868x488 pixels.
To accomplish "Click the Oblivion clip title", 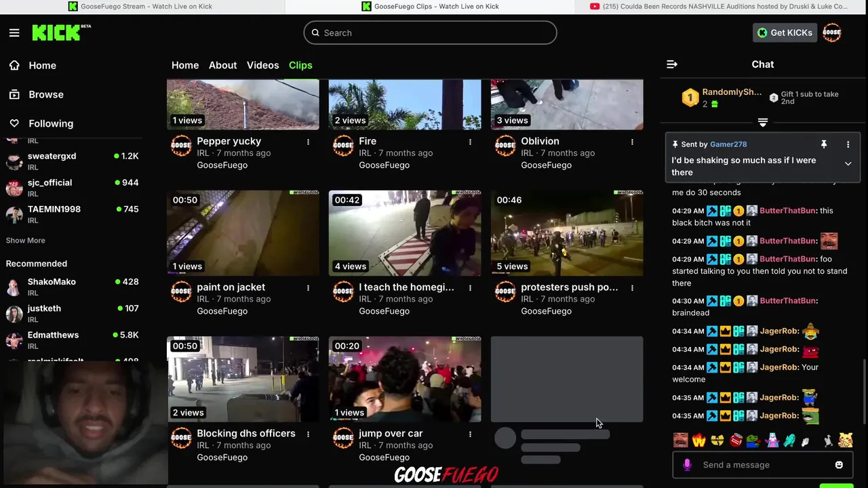I will (x=540, y=142).
